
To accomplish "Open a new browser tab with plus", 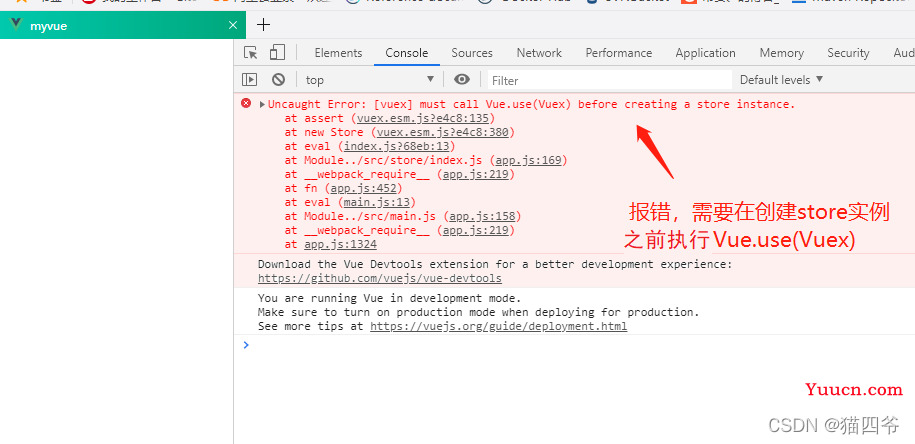I will point(264,25).
